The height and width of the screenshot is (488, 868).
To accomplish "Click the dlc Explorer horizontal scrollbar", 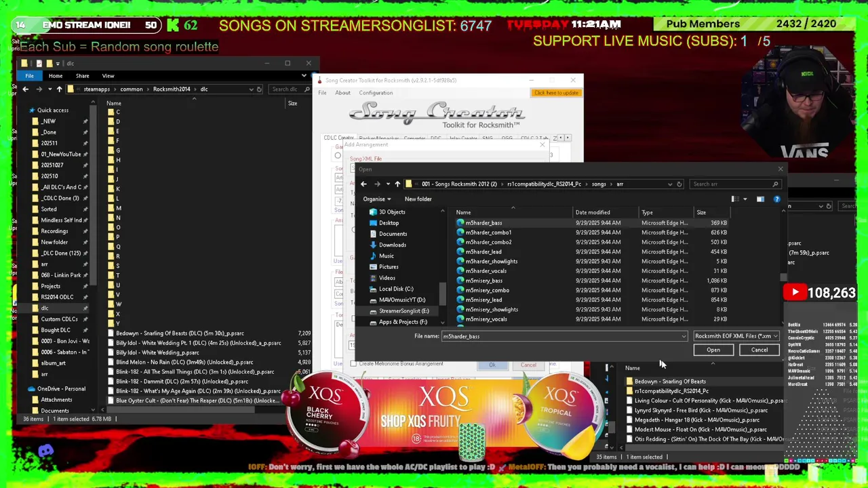I will [181, 409].
